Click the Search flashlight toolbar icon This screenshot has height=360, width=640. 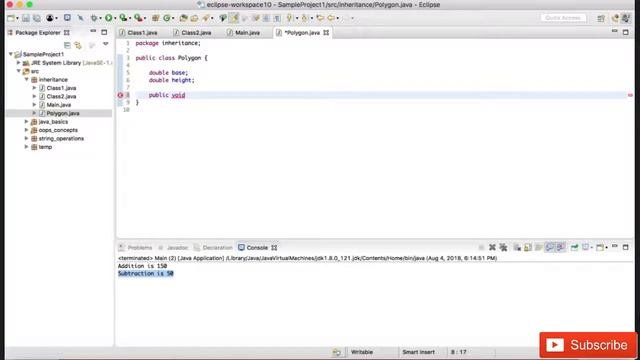(206, 18)
